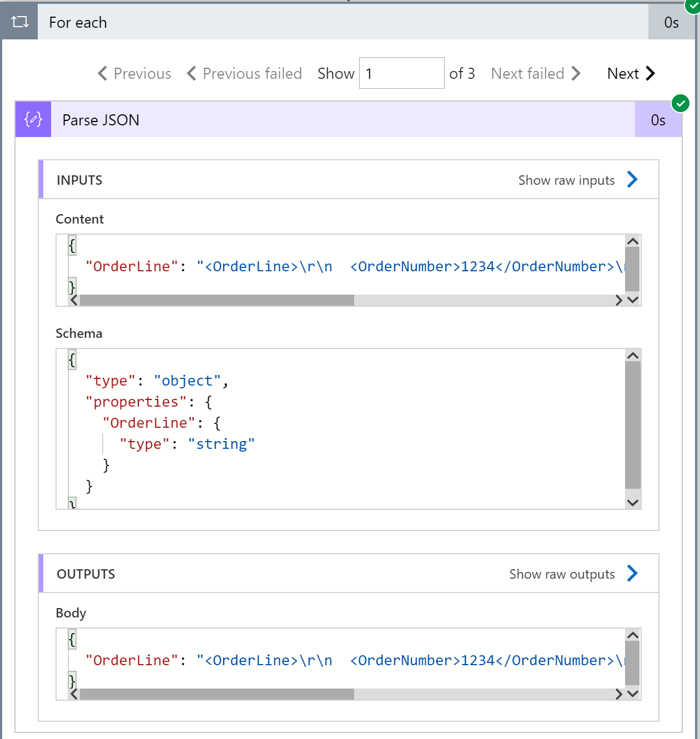Click Show raw outputs
The height and width of the screenshot is (739, 700).
point(562,574)
